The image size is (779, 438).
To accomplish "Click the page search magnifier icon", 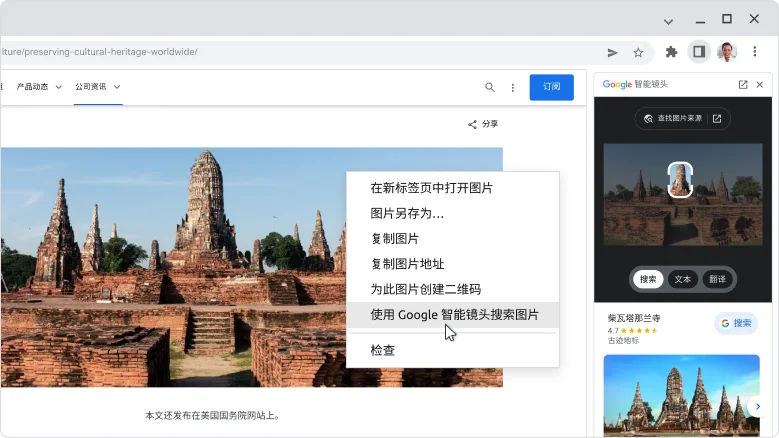I will click(x=489, y=87).
